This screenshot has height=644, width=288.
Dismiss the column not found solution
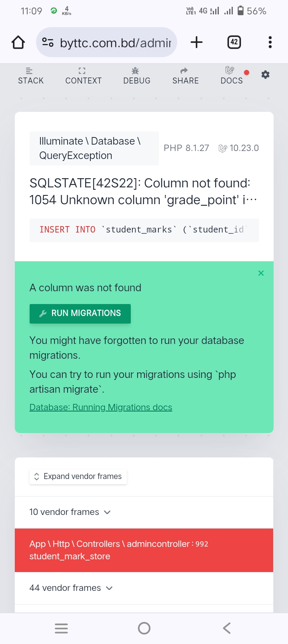click(261, 273)
